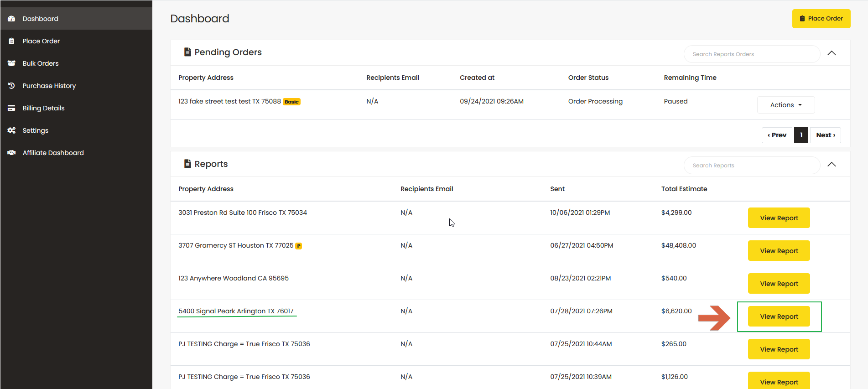Collapse the Reports section

click(x=832, y=165)
